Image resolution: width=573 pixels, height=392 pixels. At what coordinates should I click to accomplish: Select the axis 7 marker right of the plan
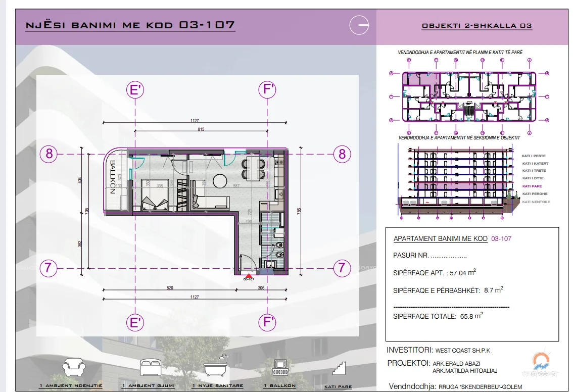(342, 268)
